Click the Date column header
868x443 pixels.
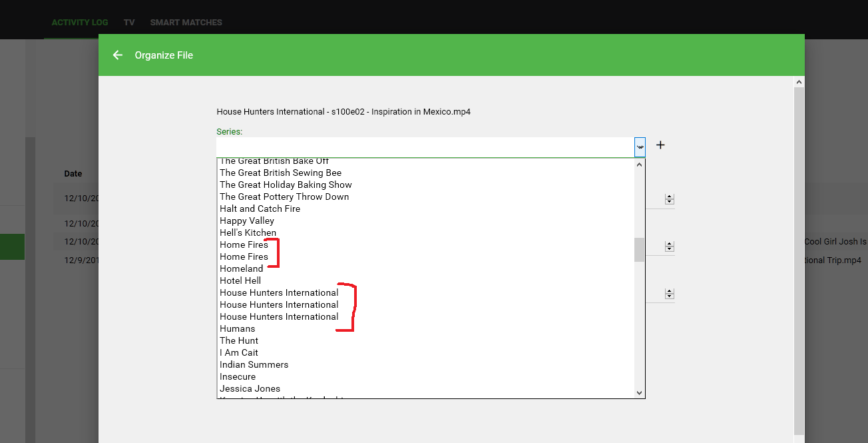(x=73, y=174)
